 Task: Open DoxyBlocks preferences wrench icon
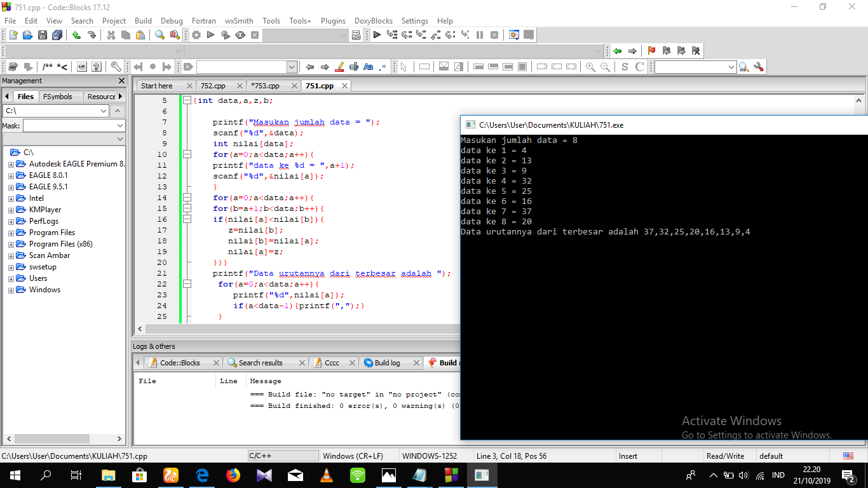[116, 66]
